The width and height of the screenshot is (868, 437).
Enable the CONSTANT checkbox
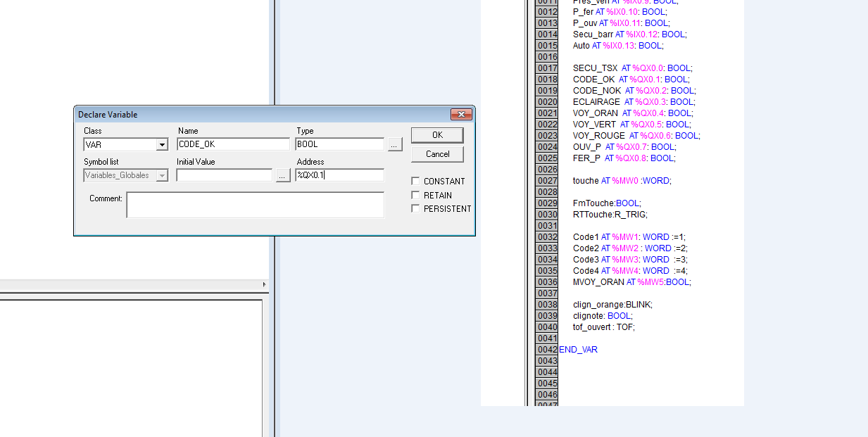(x=416, y=182)
